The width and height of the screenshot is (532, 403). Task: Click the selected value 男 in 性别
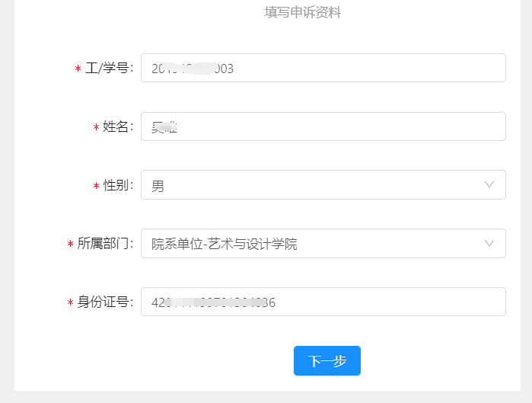[158, 186]
